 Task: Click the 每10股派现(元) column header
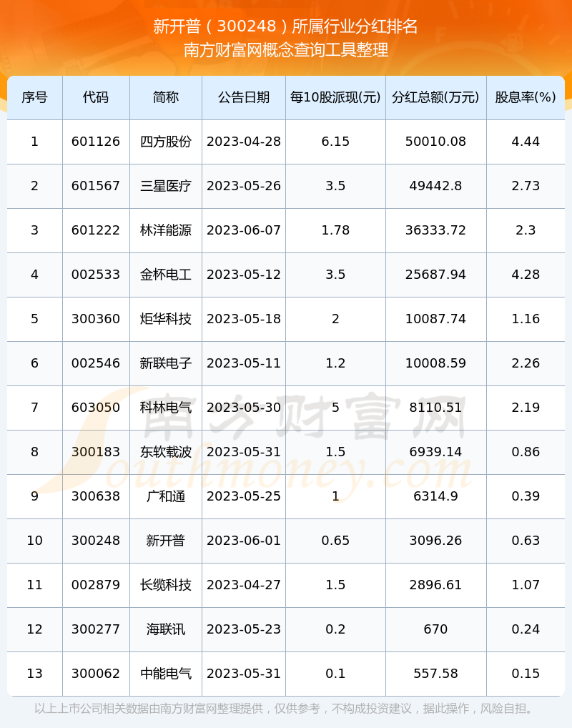coord(335,97)
